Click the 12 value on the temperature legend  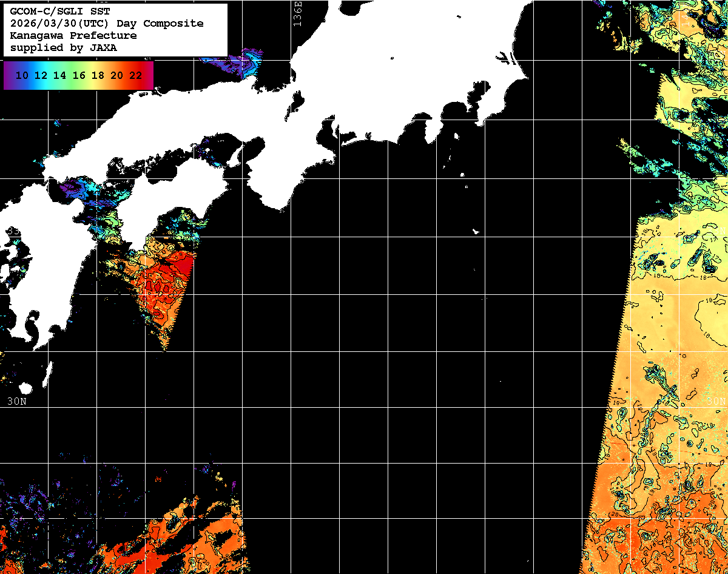pos(41,76)
